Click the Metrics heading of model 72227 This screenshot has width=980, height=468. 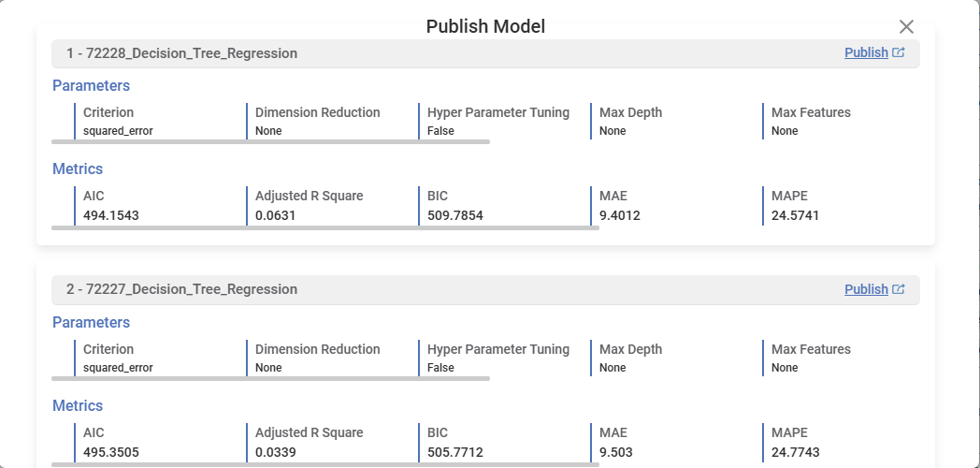coord(78,406)
